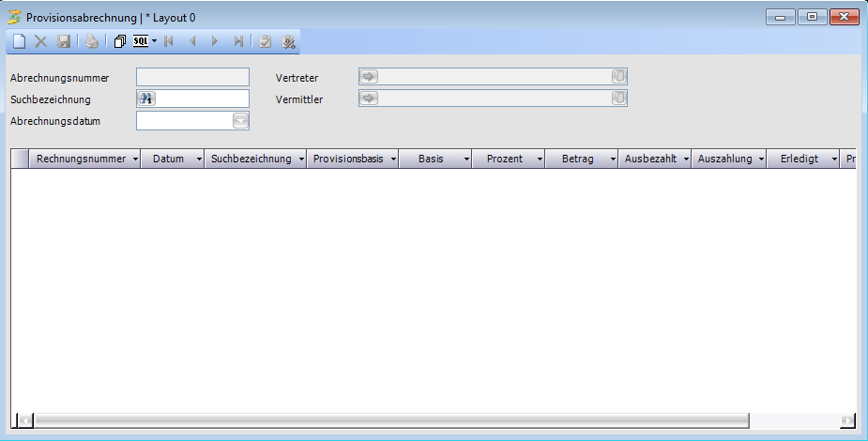Image resolution: width=868 pixels, height=441 pixels.
Task: Click the Copy pages toolbar icon
Action: (x=119, y=41)
